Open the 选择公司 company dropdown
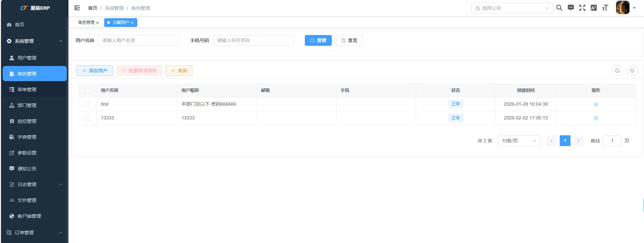 point(512,8)
